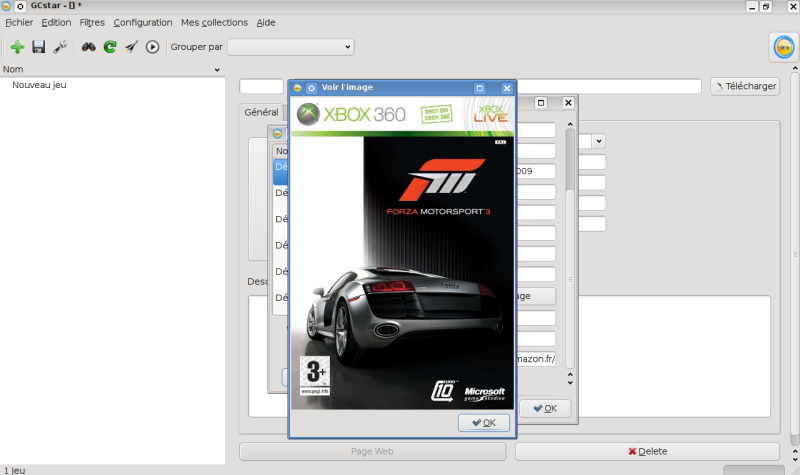Click the 1 jeu status bar text

click(14, 470)
